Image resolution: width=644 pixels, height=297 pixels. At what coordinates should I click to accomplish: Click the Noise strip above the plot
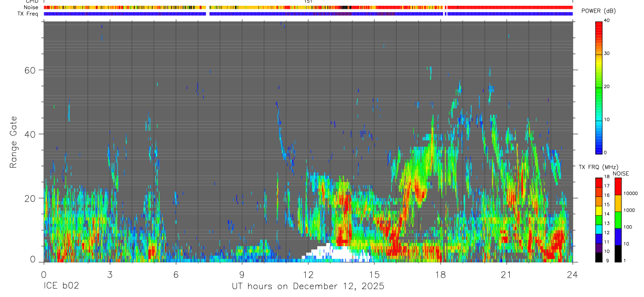[308, 7]
